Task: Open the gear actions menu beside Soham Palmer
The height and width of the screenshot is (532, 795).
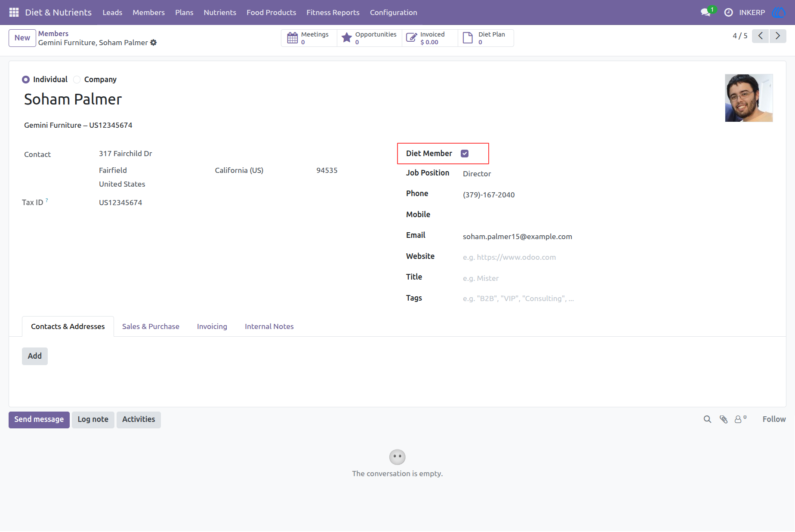Action: click(x=154, y=43)
